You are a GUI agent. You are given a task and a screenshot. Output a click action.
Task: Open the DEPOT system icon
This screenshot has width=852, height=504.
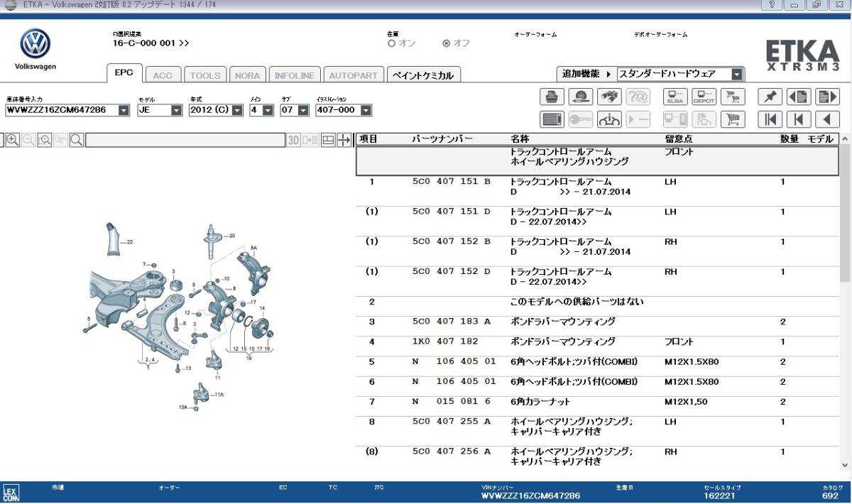click(x=704, y=97)
